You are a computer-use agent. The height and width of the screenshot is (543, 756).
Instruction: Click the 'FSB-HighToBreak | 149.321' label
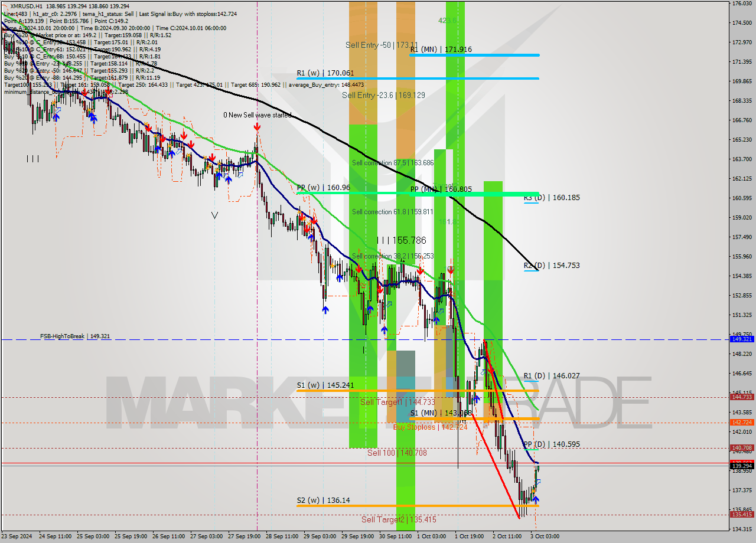(x=75, y=336)
